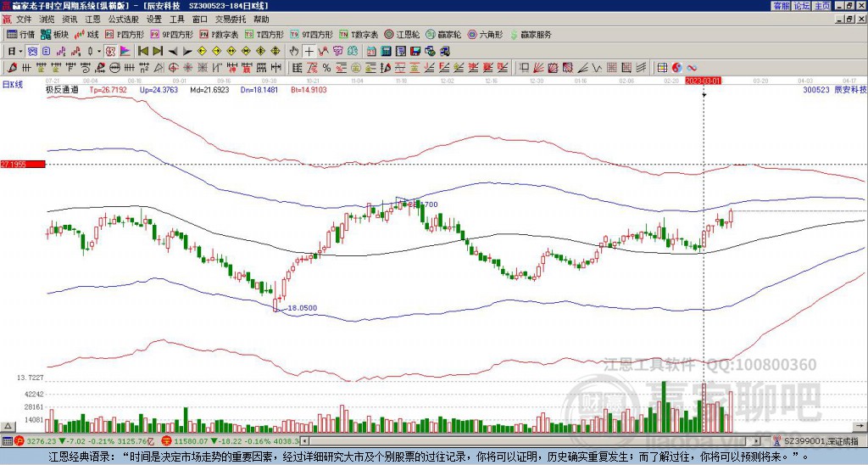The width and height of the screenshot is (868, 465).
Task: Open the P数字表 tool
Action: pos(220,34)
